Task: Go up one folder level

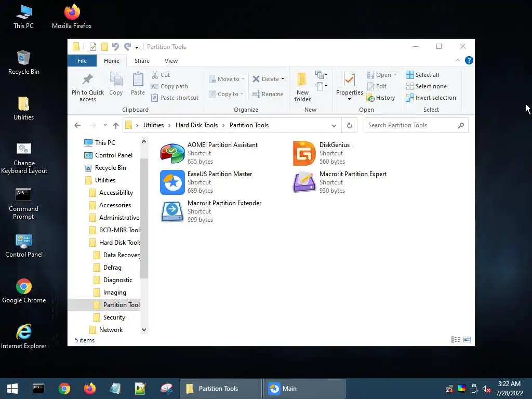Action: coord(116,126)
